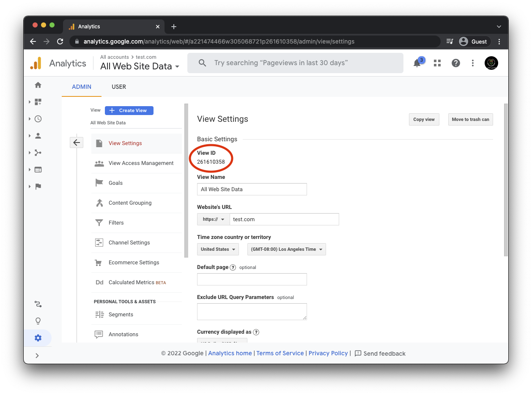The image size is (532, 395).
Task: Click media control icon in browser toolbar
Action: [450, 41]
